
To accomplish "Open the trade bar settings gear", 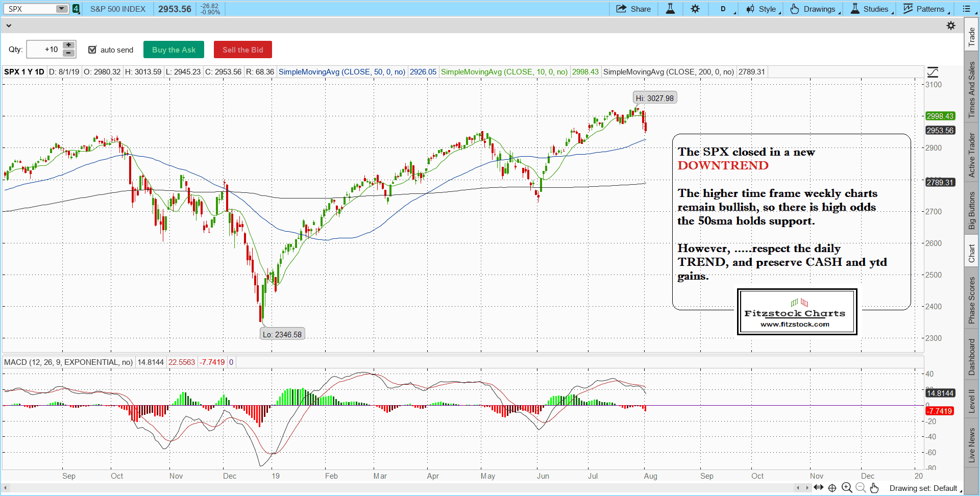I will 950,26.
